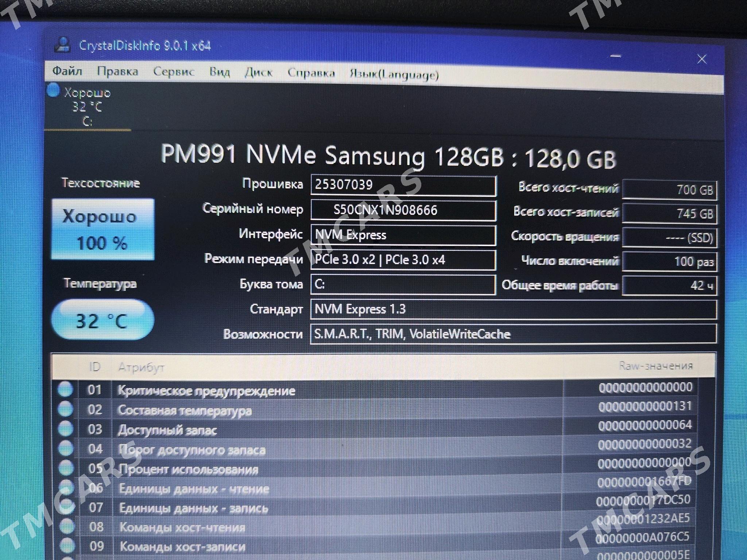This screenshot has height=560, width=747.
Task: Click raw value 0000000000131
Action: pos(645,406)
